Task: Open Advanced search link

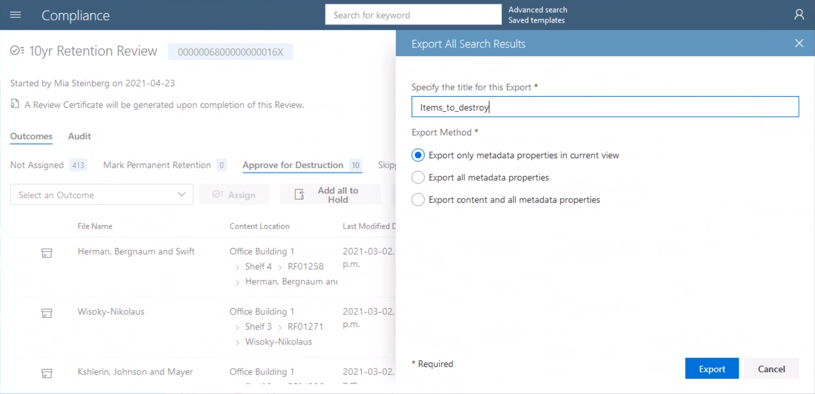Action: pyautogui.click(x=538, y=10)
